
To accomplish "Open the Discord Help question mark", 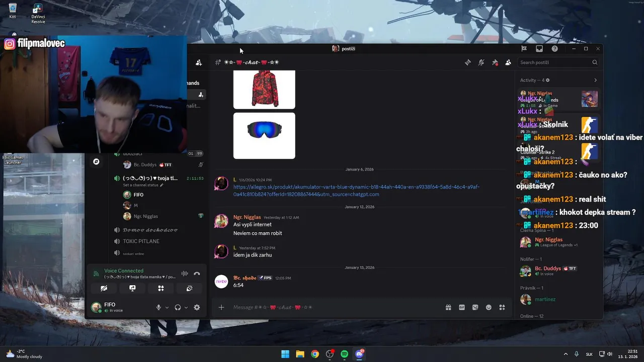I will (x=554, y=49).
